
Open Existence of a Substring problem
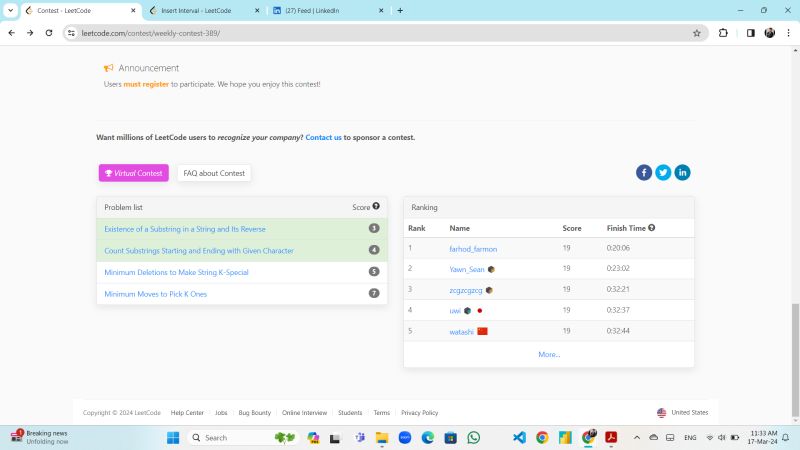coord(185,229)
